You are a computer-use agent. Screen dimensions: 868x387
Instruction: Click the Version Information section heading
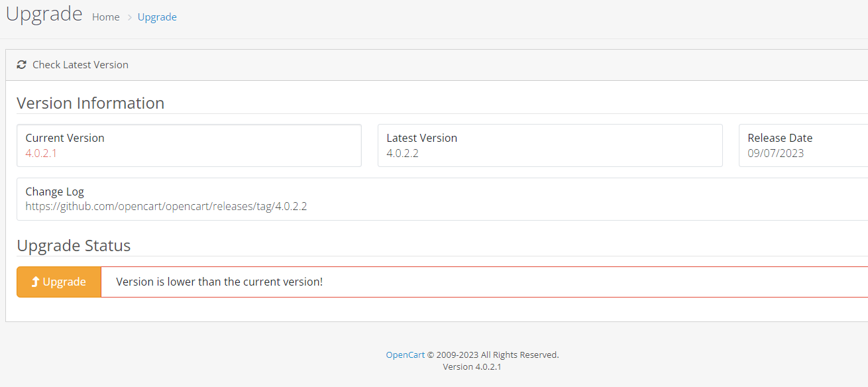tap(91, 103)
